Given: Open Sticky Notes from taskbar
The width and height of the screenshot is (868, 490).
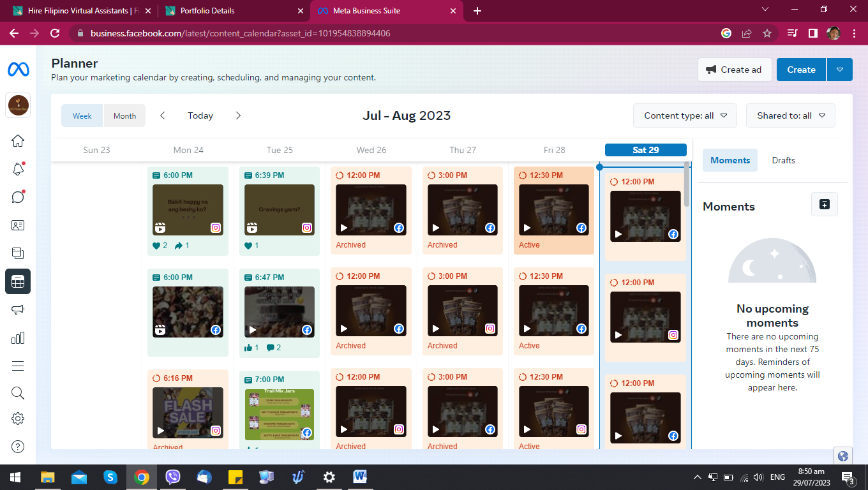Looking at the screenshot, I should tap(235, 477).
